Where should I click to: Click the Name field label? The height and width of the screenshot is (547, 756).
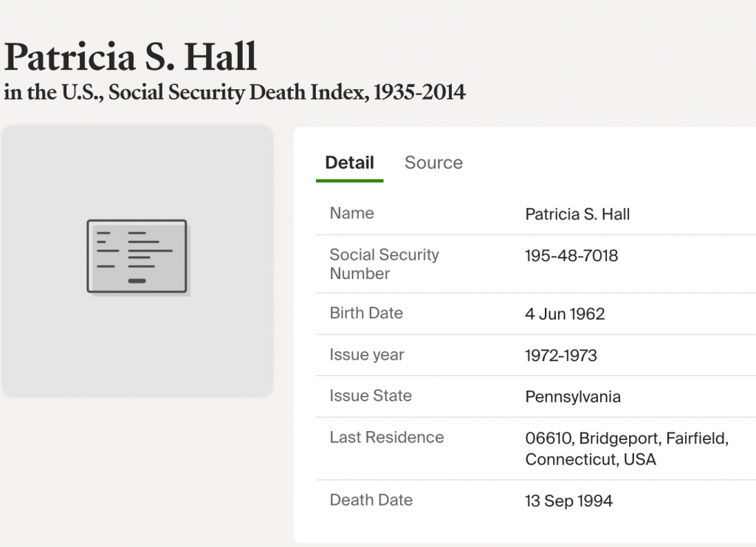tap(351, 213)
